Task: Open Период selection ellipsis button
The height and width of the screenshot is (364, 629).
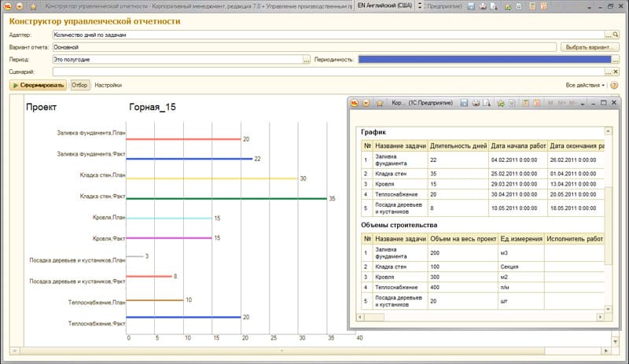Action: pyautogui.click(x=307, y=60)
